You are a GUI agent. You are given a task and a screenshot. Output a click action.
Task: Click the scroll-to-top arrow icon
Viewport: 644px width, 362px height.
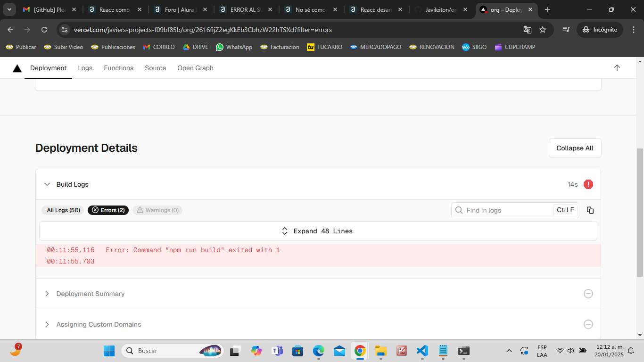617,68
